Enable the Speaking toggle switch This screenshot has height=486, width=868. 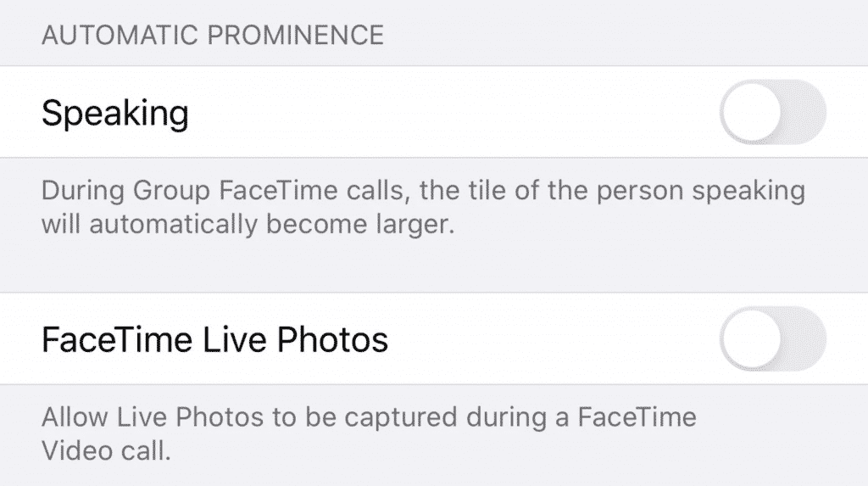click(x=772, y=112)
